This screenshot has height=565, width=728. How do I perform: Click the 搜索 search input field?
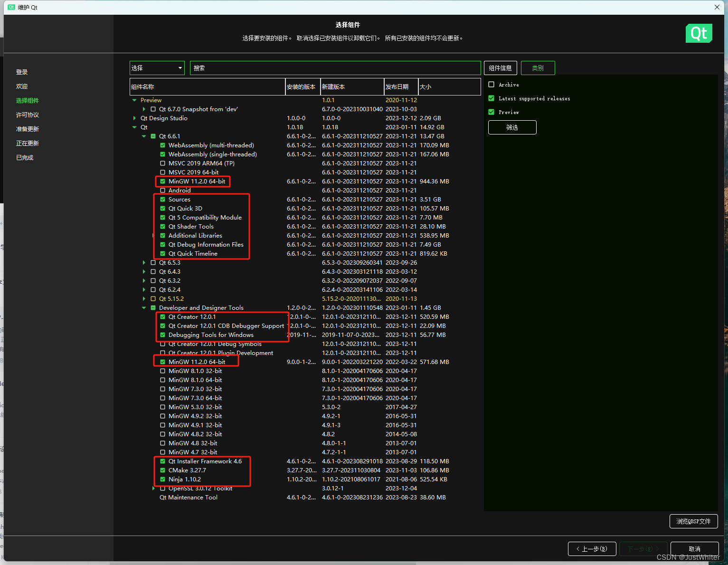tap(336, 67)
